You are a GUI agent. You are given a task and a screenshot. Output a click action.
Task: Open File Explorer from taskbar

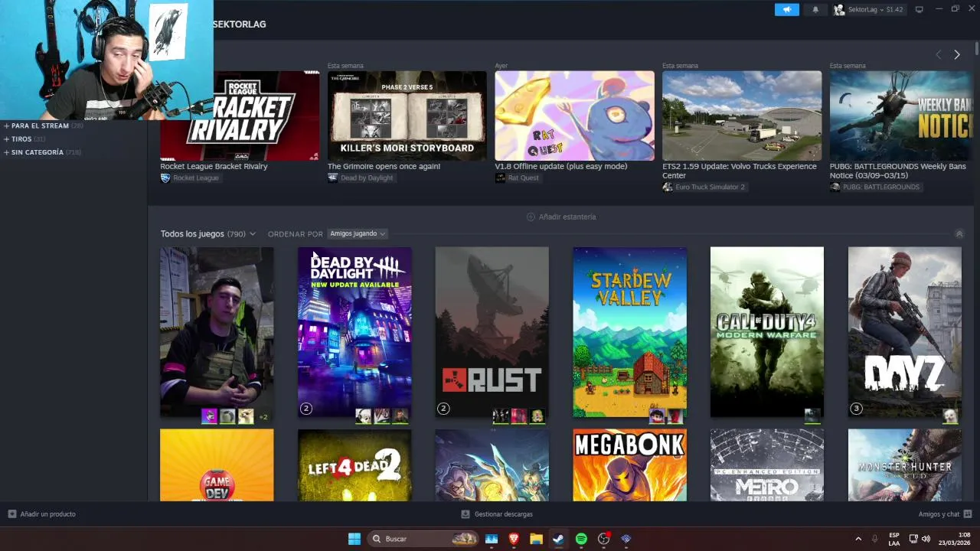tap(536, 539)
